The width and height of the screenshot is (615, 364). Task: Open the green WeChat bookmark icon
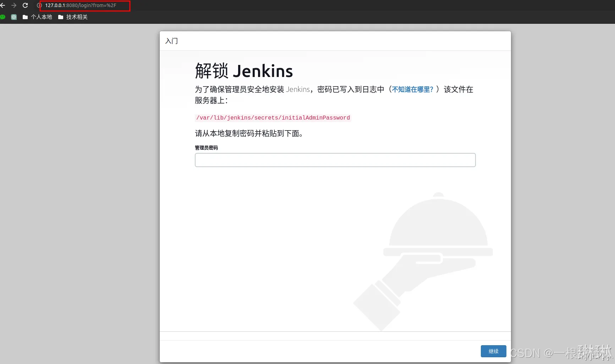tap(3, 17)
